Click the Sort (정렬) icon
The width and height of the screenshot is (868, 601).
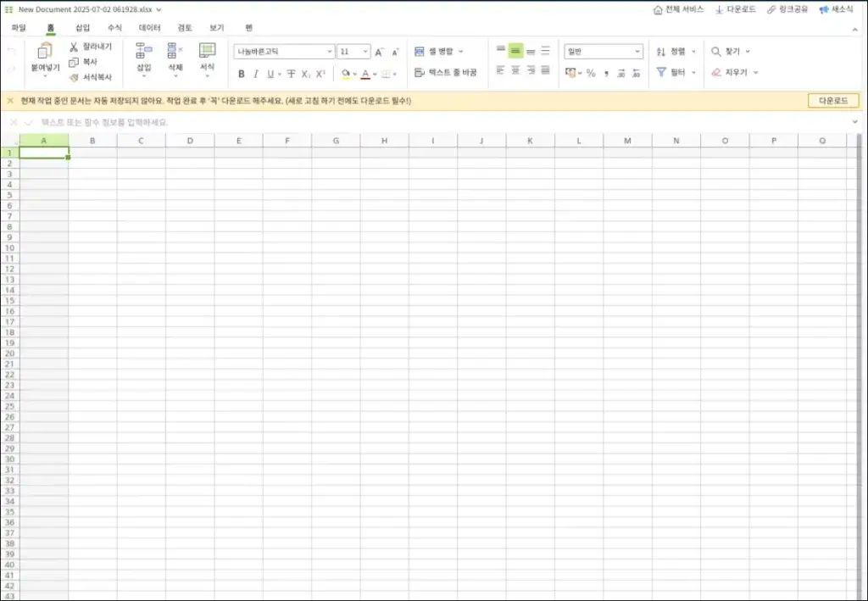(x=661, y=52)
